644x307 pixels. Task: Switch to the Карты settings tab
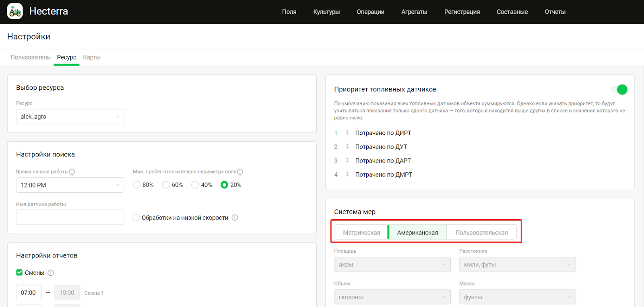pyautogui.click(x=92, y=57)
